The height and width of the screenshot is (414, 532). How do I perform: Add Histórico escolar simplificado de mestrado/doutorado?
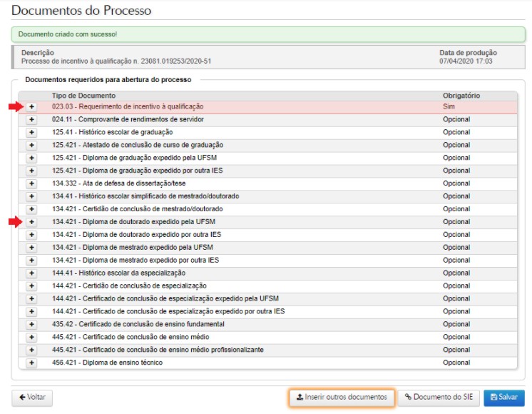[31, 196]
